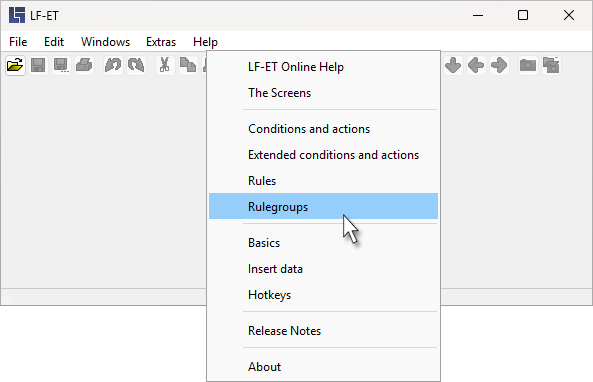Open the Edit menu
593x382 pixels.
[x=54, y=42]
